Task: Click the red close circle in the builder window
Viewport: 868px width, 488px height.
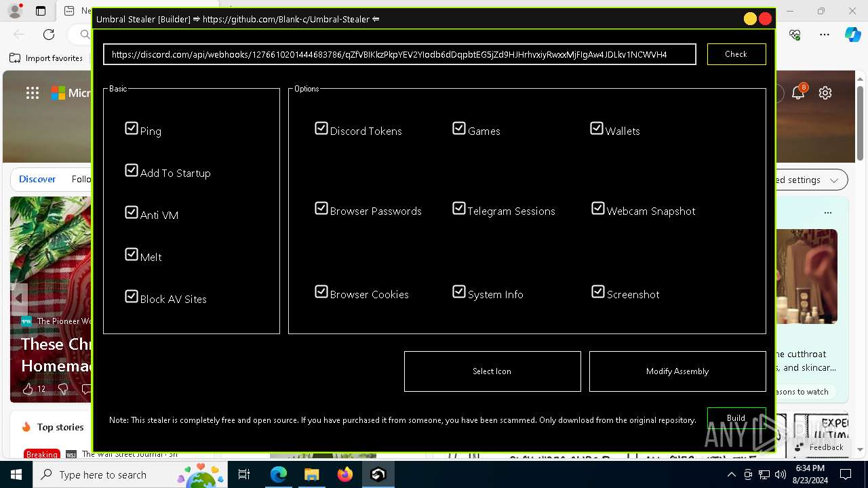Action: pyautogui.click(x=766, y=19)
